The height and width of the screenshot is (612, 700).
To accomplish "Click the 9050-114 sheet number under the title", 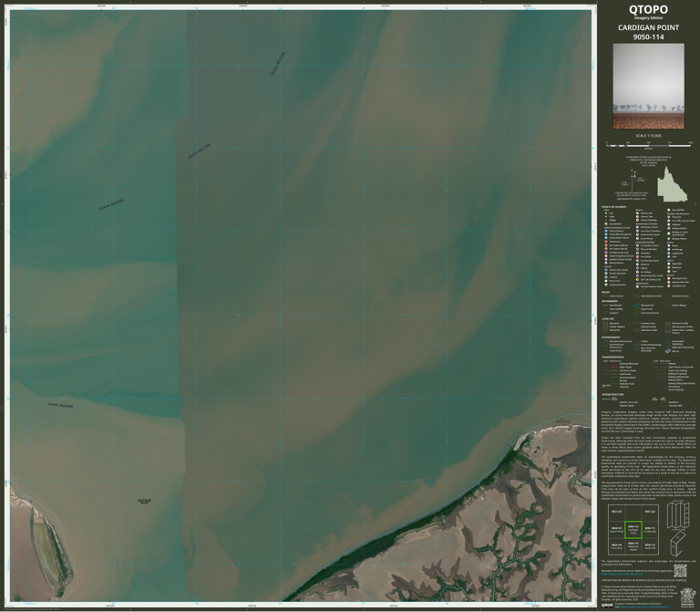I will click(648, 37).
